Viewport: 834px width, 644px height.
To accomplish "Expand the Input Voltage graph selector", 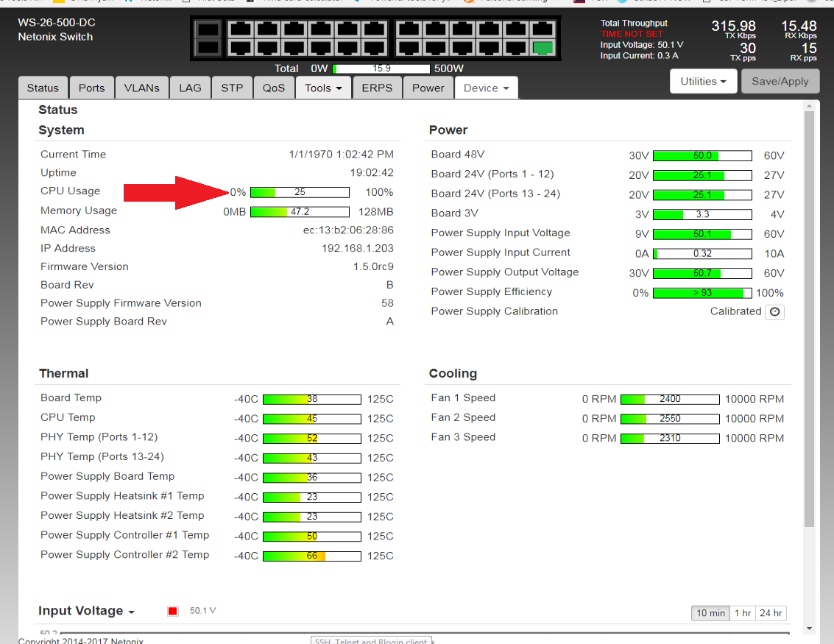I will click(x=86, y=611).
